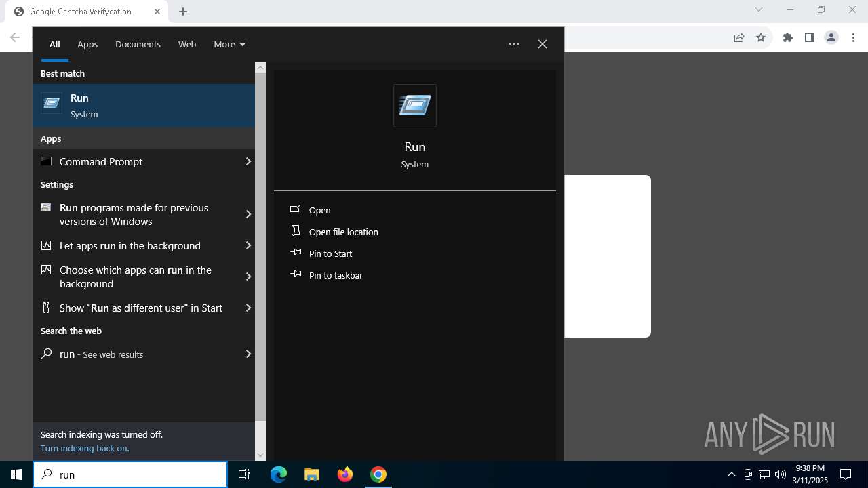Open File Explorer from taskbar
This screenshot has height=488, width=868.
311,474
